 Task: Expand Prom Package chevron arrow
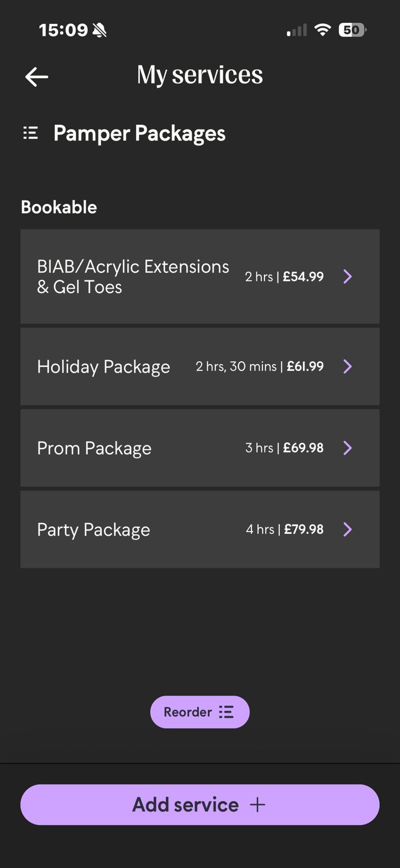(x=348, y=448)
